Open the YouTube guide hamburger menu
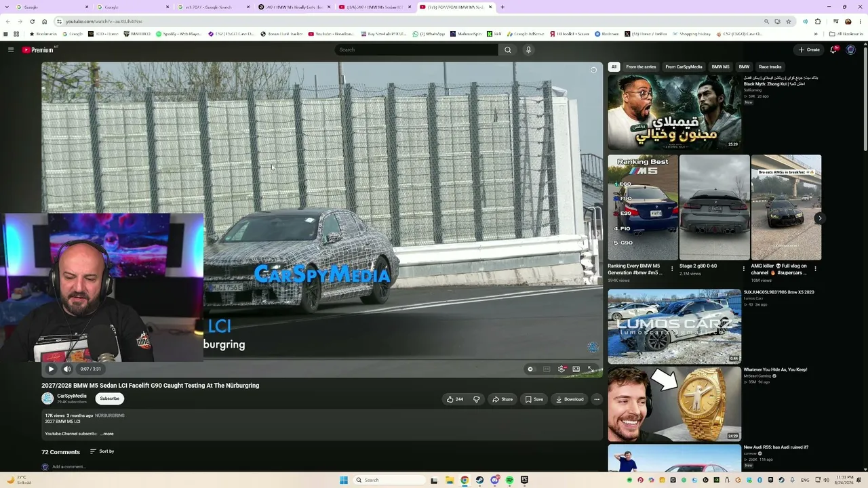Image resolution: width=868 pixels, height=488 pixels. pos(11,49)
